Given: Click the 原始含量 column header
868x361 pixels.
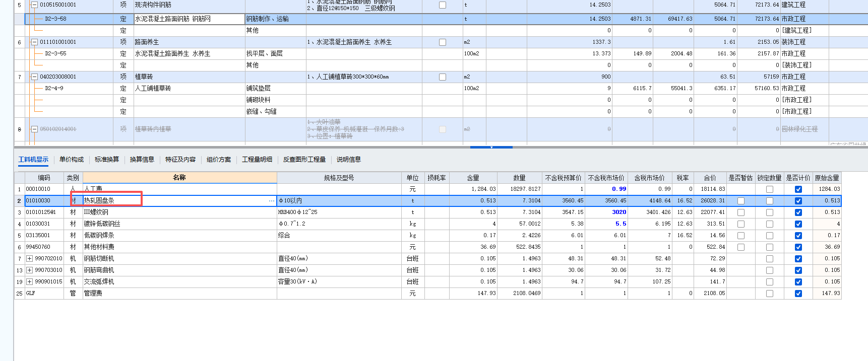Looking at the screenshot, I should click(x=827, y=178).
